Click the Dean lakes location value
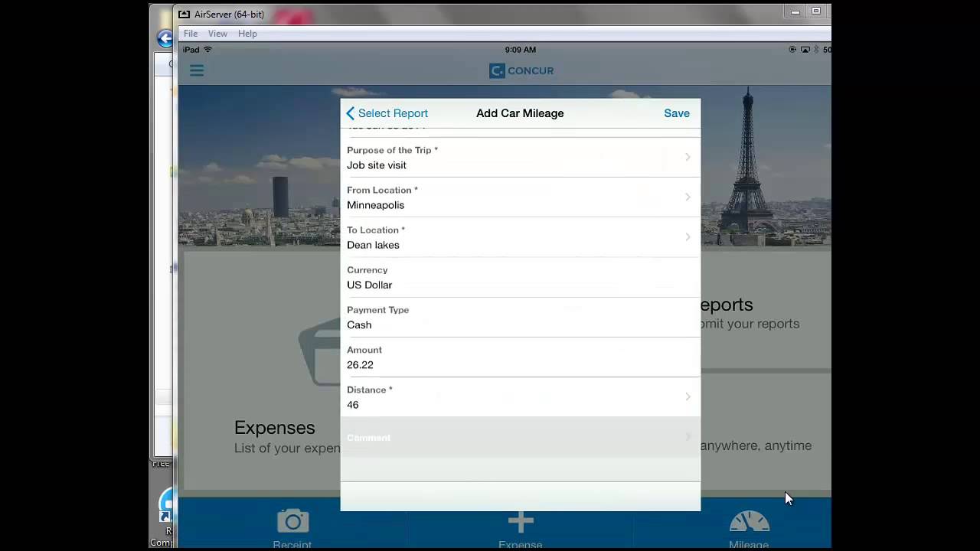 coord(373,245)
